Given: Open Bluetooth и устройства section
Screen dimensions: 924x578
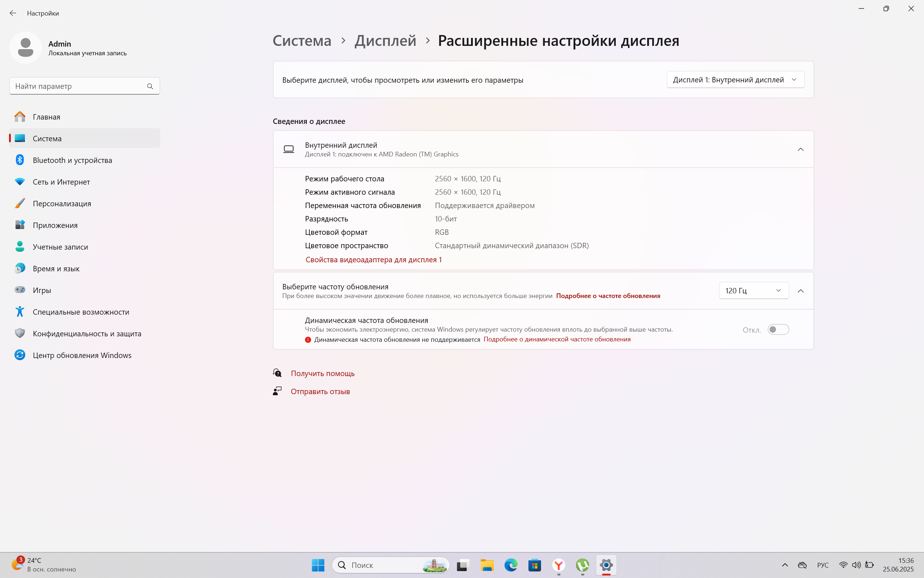Looking at the screenshot, I should tap(84, 160).
